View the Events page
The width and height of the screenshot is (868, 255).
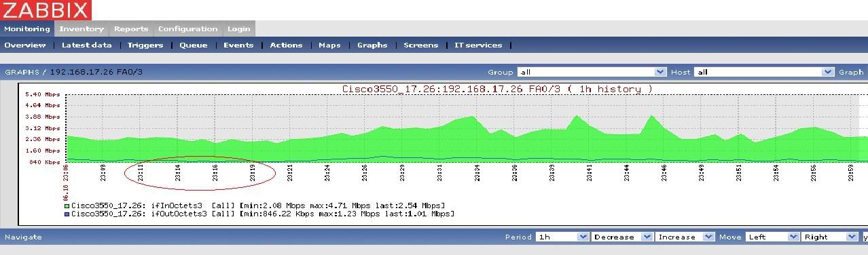238,45
